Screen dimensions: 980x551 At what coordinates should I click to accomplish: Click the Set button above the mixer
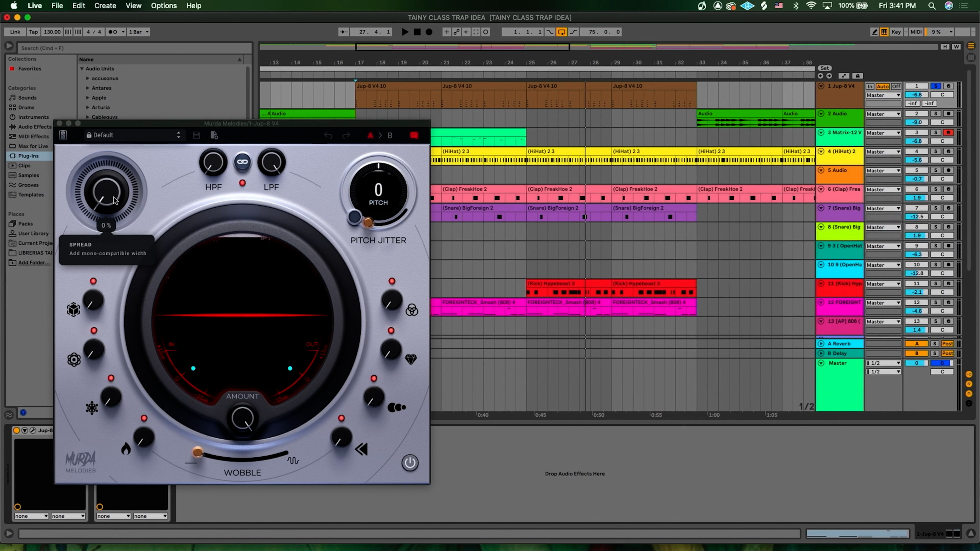[x=825, y=68]
